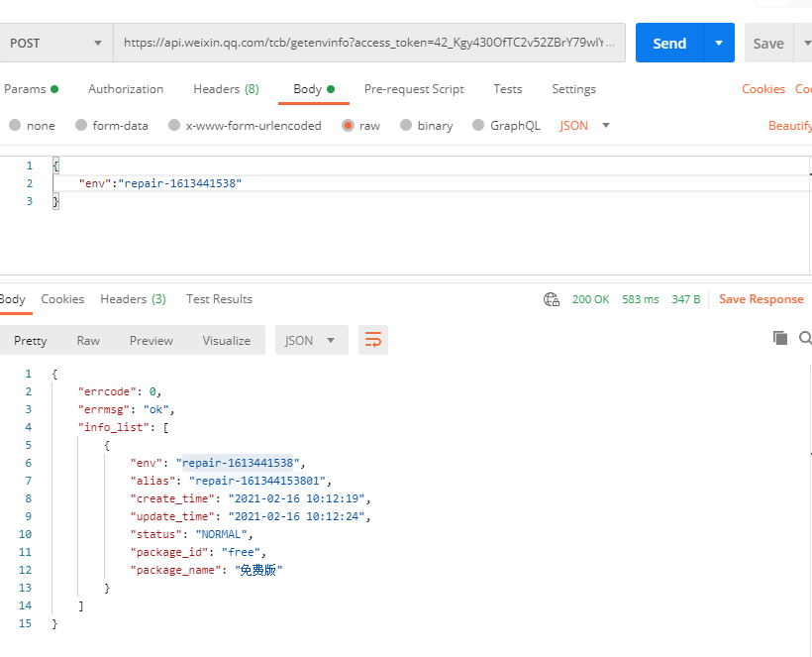Click the 583 ms response time
The width and height of the screenshot is (812, 657).
(x=641, y=299)
